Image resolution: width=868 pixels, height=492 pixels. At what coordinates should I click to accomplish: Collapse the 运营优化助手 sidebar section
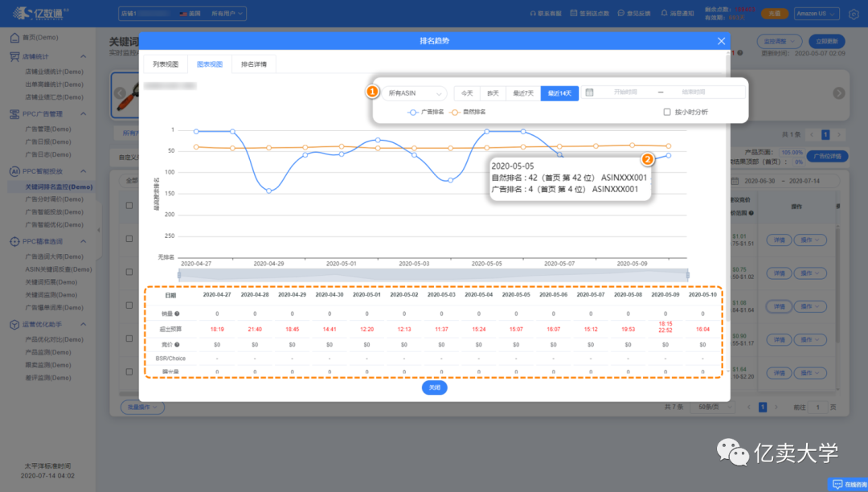83,325
